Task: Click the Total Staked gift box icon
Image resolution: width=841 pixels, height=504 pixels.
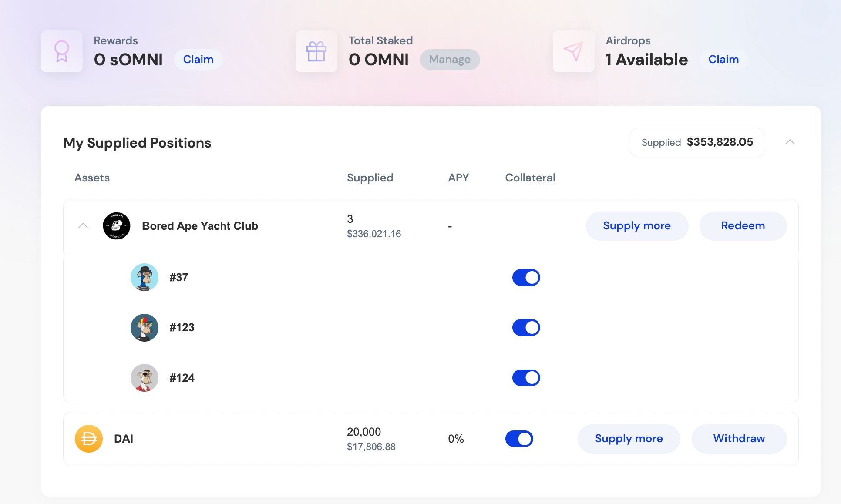Action: 316,51
